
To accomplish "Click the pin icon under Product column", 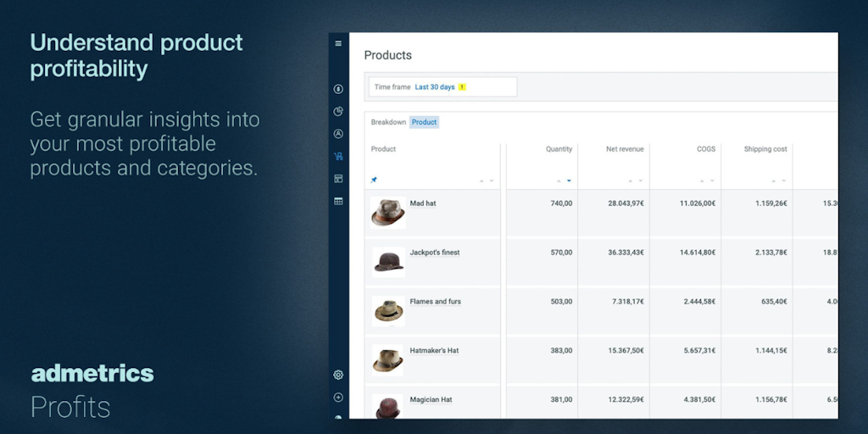I will coord(374,180).
